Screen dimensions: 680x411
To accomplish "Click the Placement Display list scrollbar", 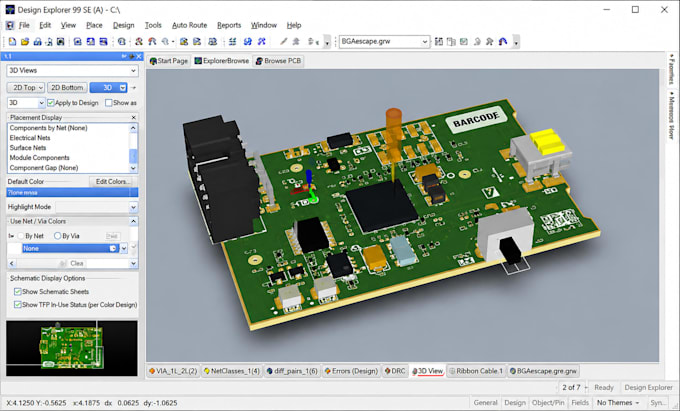I will click(x=133, y=148).
